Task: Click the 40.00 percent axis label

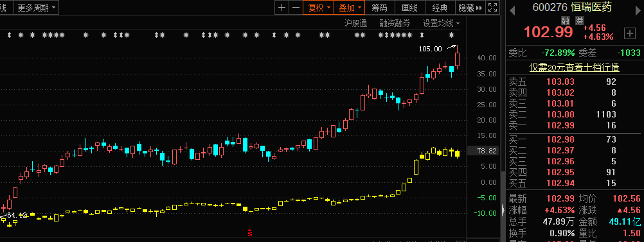Action: point(487,58)
